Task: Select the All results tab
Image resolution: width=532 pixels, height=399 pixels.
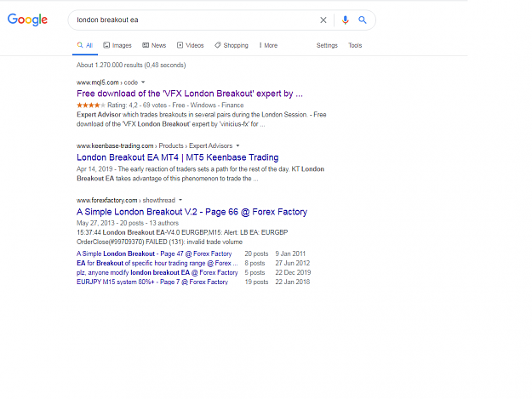Action: coord(85,45)
